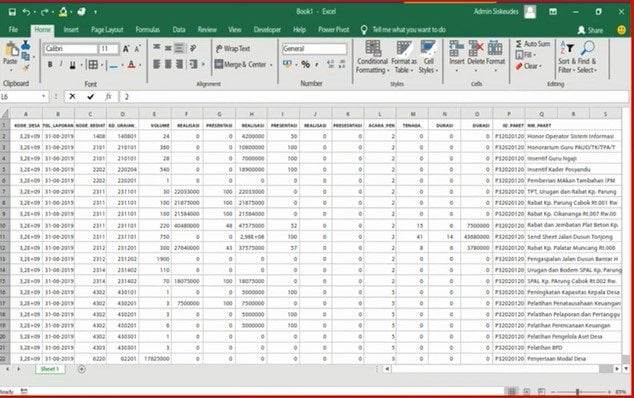Open the Clear options
This screenshot has width=634, height=398.
pos(528,66)
